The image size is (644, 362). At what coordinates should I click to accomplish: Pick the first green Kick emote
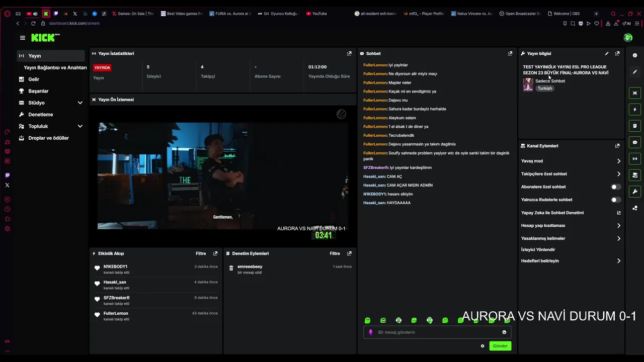point(368,320)
